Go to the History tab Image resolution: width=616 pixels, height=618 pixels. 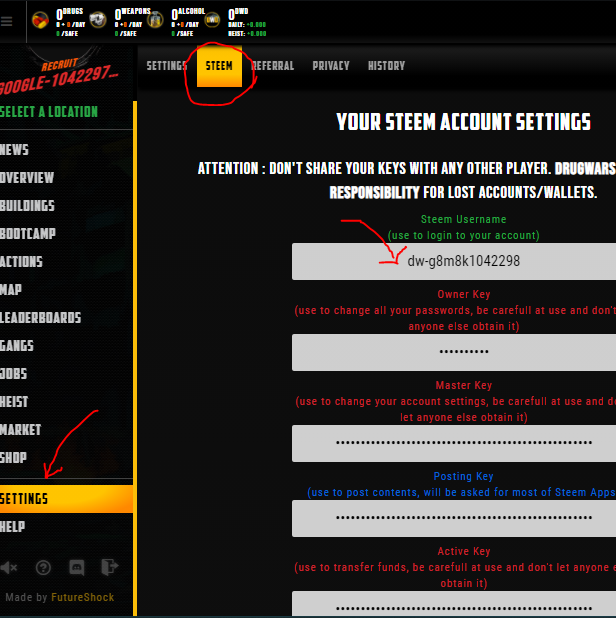tap(387, 66)
